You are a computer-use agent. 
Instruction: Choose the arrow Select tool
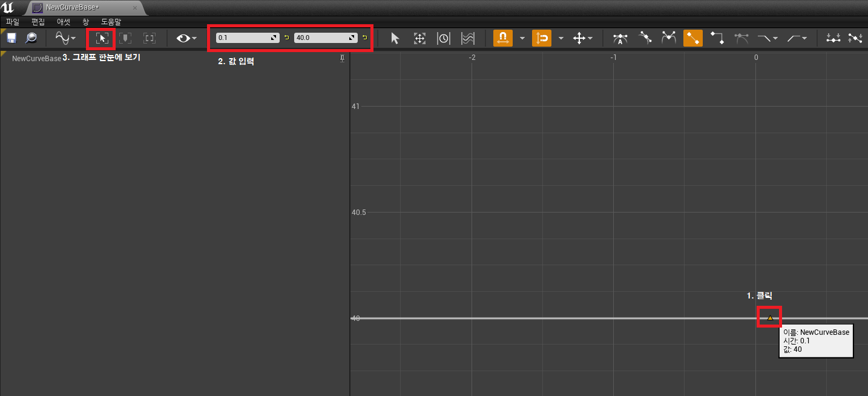pos(395,38)
